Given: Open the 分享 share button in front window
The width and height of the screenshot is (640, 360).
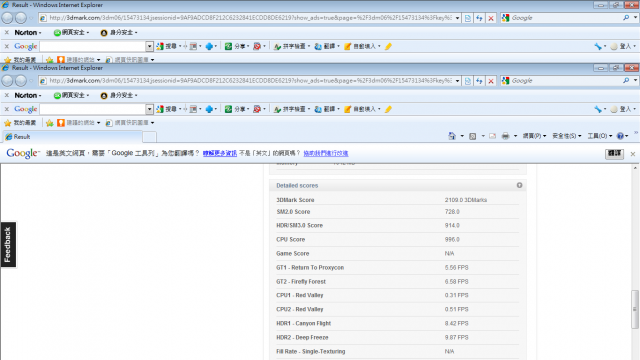Looking at the screenshot, I should pos(236,109).
